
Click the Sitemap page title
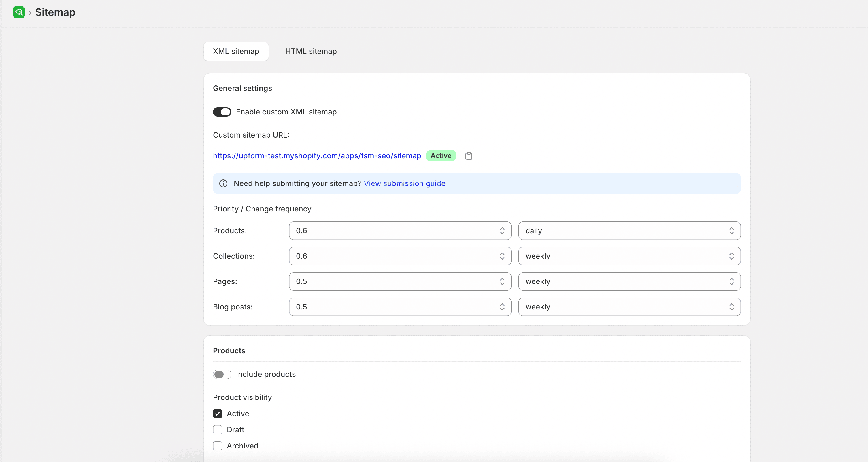click(55, 12)
